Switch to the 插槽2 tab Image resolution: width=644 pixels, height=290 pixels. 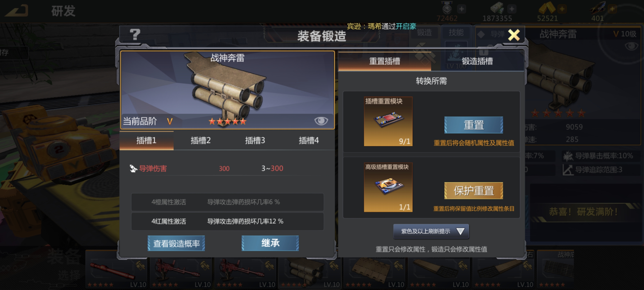[201, 141]
